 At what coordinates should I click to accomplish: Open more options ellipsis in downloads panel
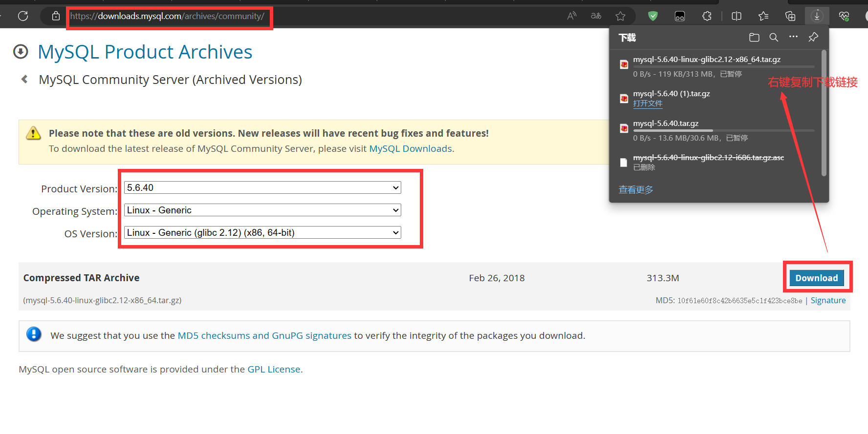pyautogui.click(x=793, y=37)
